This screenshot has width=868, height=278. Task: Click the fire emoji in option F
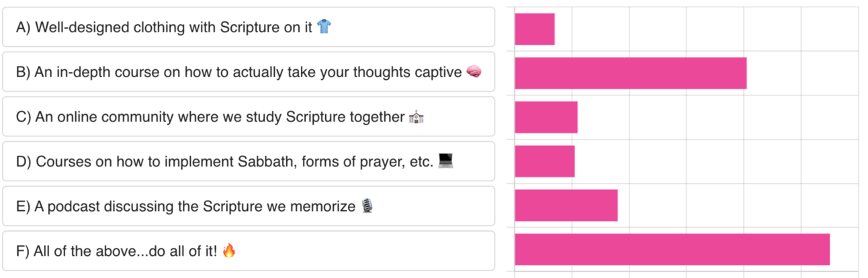229,251
